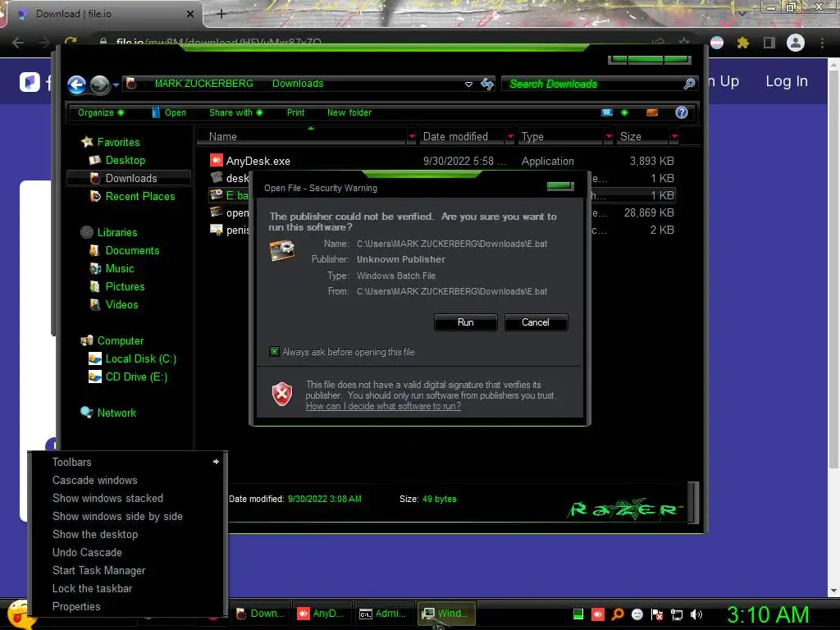Viewport: 840px width, 630px height.
Task: Click the 3:10 AM taskbar clock
Action: 767,614
